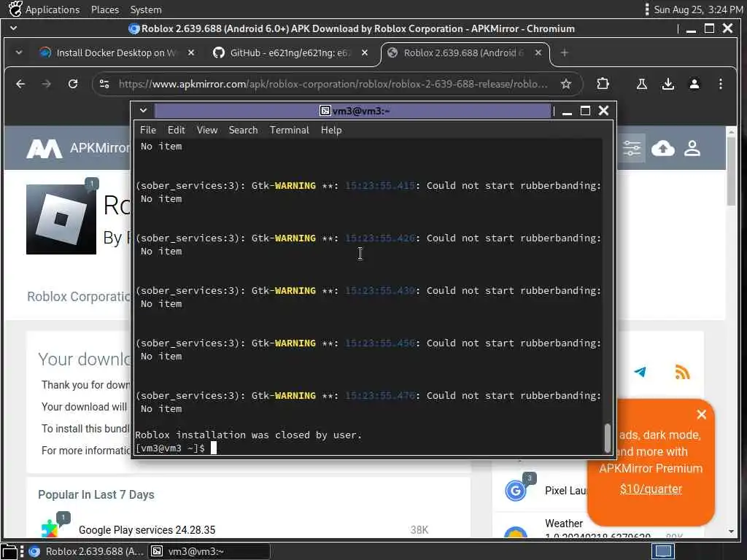The image size is (747, 560).
Task: Open the Chromium extensions puzzle icon
Action: [x=603, y=84]
